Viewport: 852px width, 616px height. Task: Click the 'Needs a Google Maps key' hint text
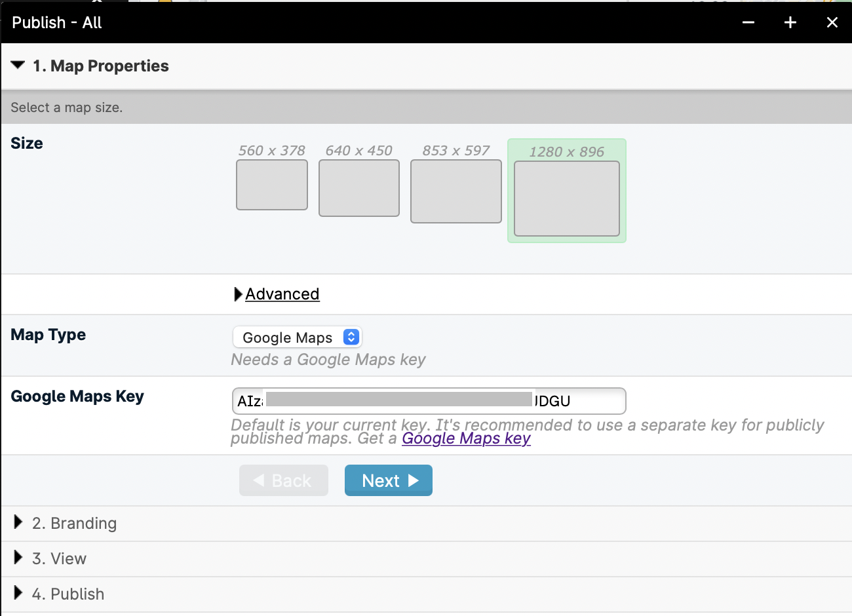328,360
